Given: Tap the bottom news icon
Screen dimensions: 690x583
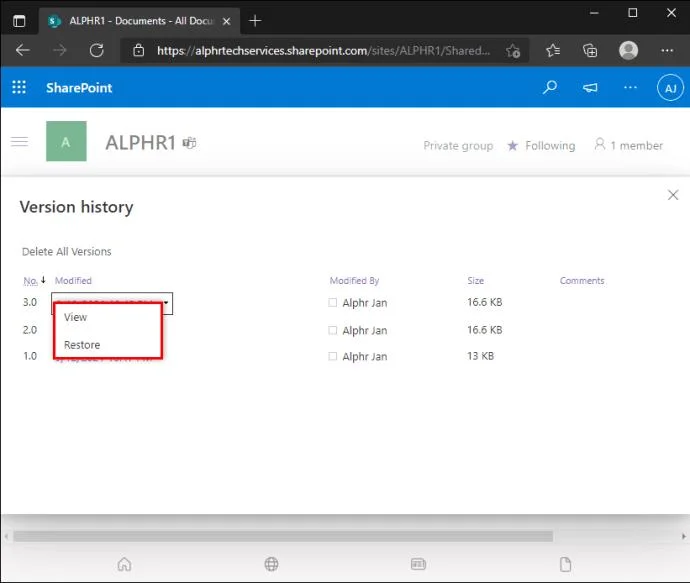Looking at the screenshot, I should (x=418, y=564).
